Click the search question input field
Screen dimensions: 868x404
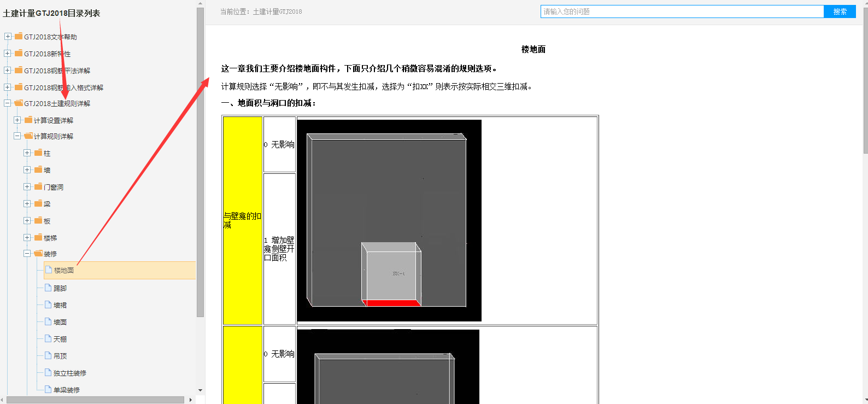pyautogui.click(x=682, y=11)
